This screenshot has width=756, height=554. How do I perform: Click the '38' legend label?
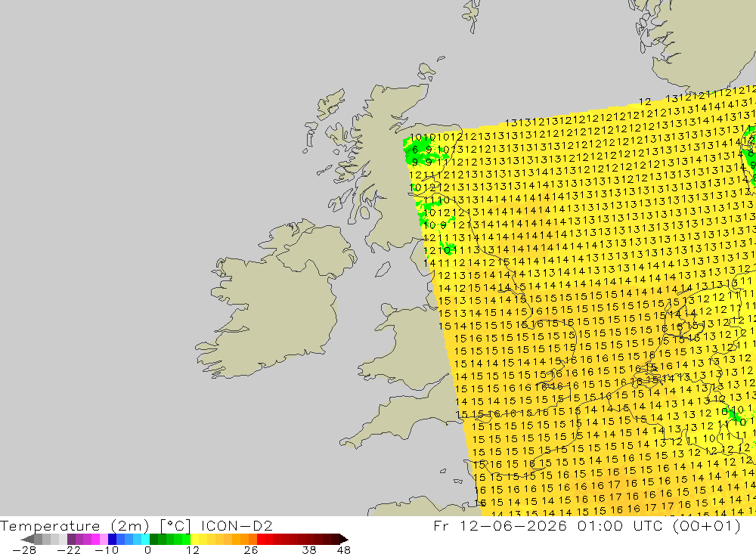click(x=309, y=550)
